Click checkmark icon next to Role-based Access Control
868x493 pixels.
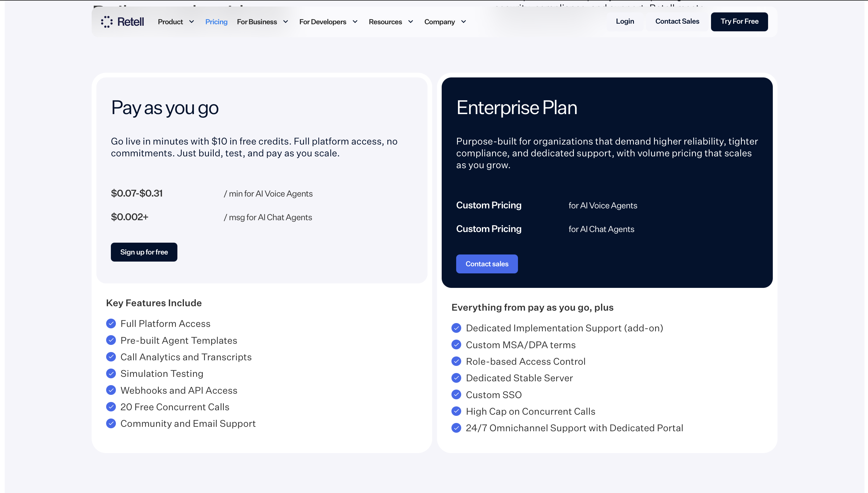(x=456, y=361)
